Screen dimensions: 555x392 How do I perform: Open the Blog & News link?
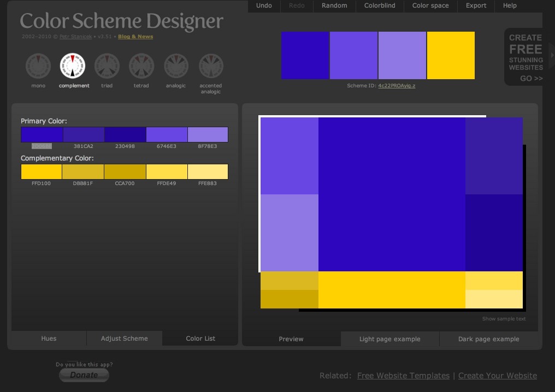[134, 37]
